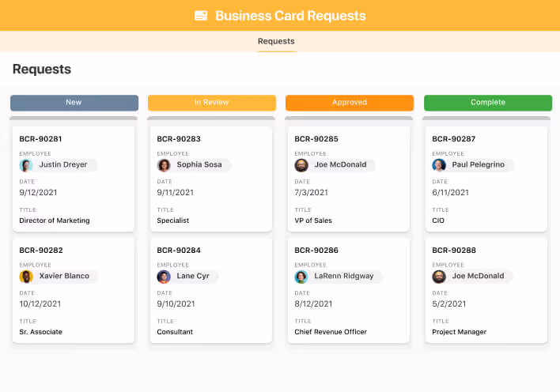The height and width of the screenshot is (392, 560).
Task: Click LaRenn Ridgway's avatar photo
Action: [301, 277]
